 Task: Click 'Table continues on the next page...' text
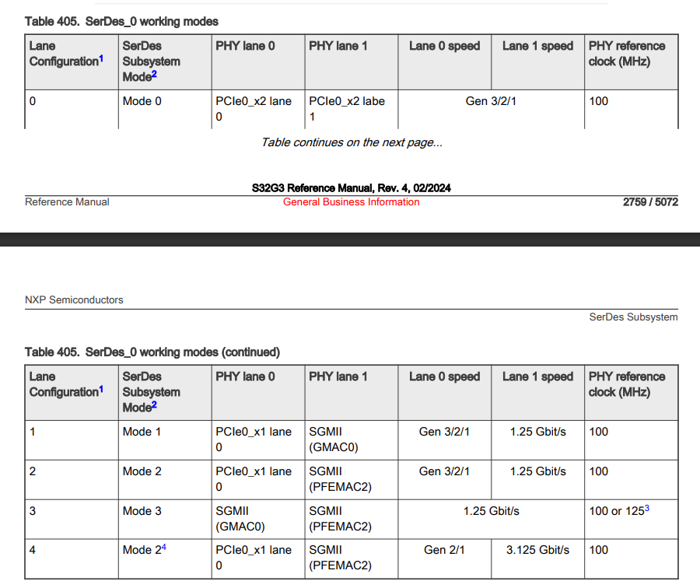(x=352, y=142)
